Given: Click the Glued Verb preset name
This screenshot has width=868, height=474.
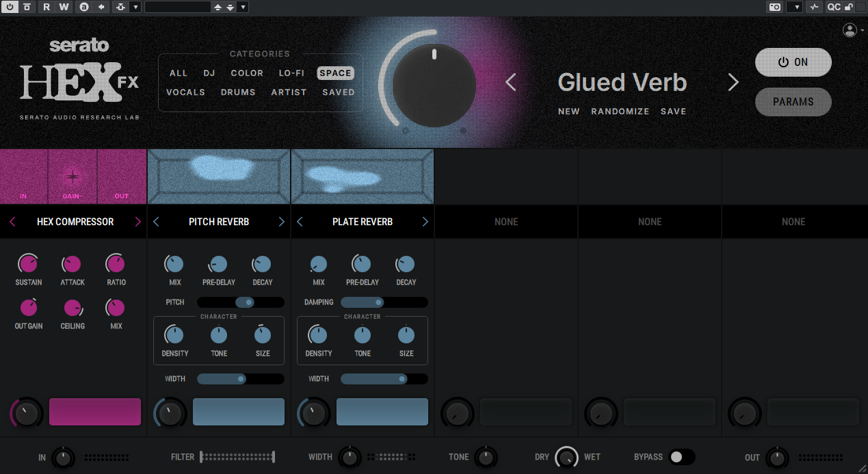Looking at the screenshot, I should point(622,83).
